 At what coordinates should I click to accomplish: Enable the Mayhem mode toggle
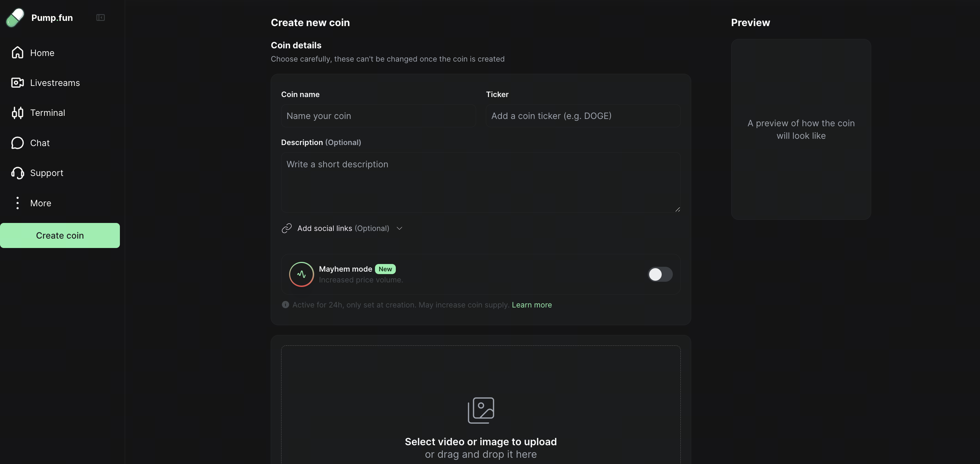pos(660,274)
